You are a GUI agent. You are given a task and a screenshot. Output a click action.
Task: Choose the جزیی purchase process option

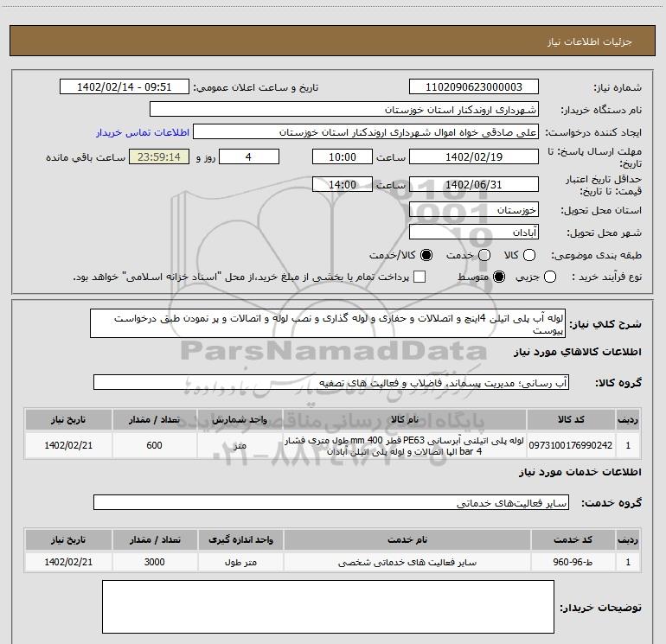[550, 277]
